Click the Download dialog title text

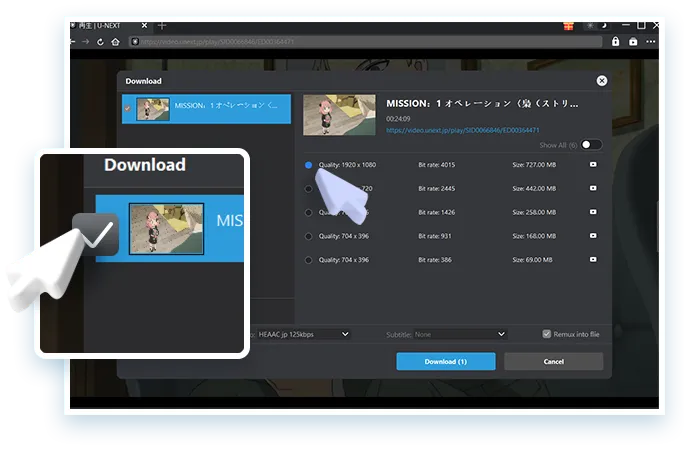(x=144, y=81)
